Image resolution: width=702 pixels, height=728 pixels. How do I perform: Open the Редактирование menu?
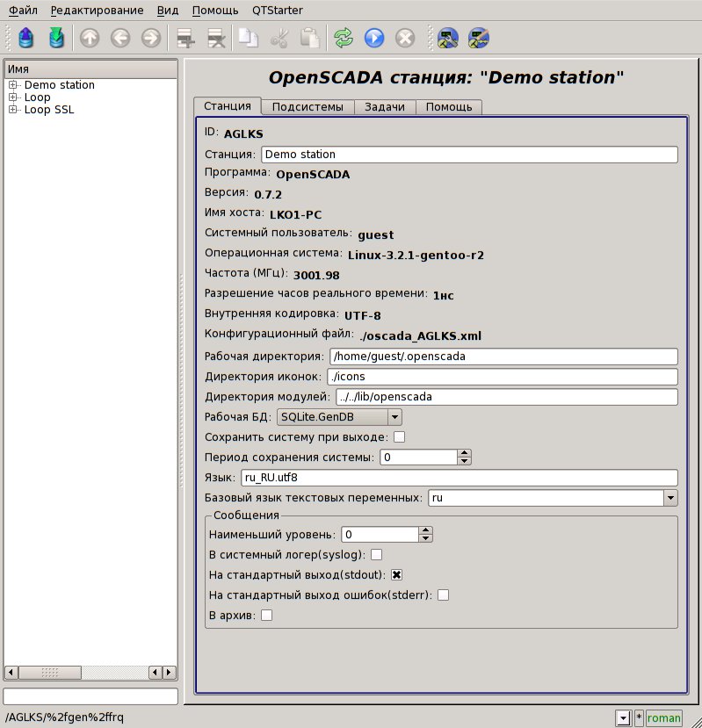(97, 11)
